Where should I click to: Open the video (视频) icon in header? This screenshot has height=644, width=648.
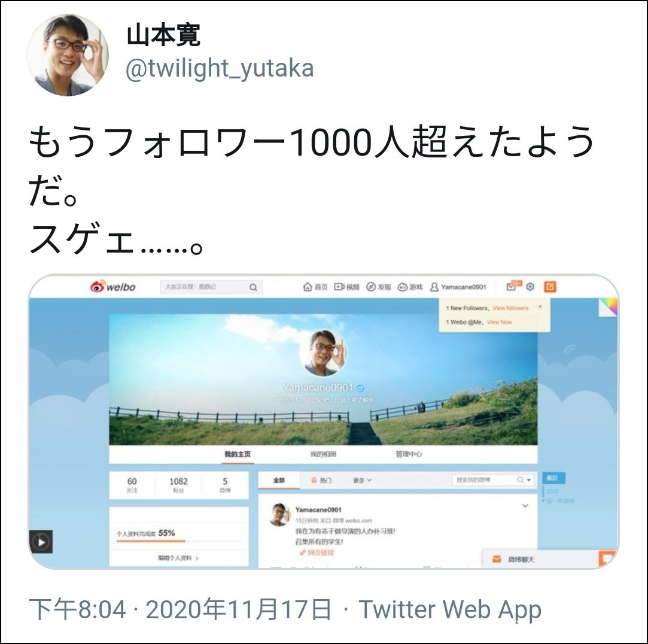(339, 287)
